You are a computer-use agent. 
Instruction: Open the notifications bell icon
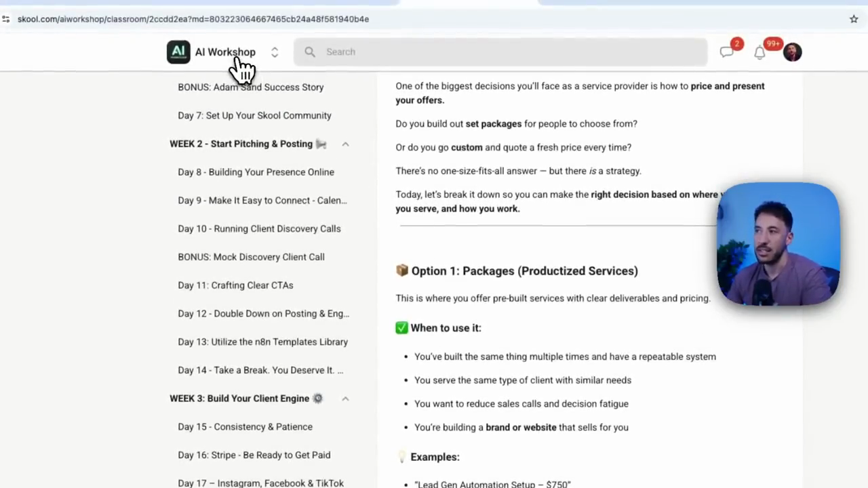tap(759, 52)
